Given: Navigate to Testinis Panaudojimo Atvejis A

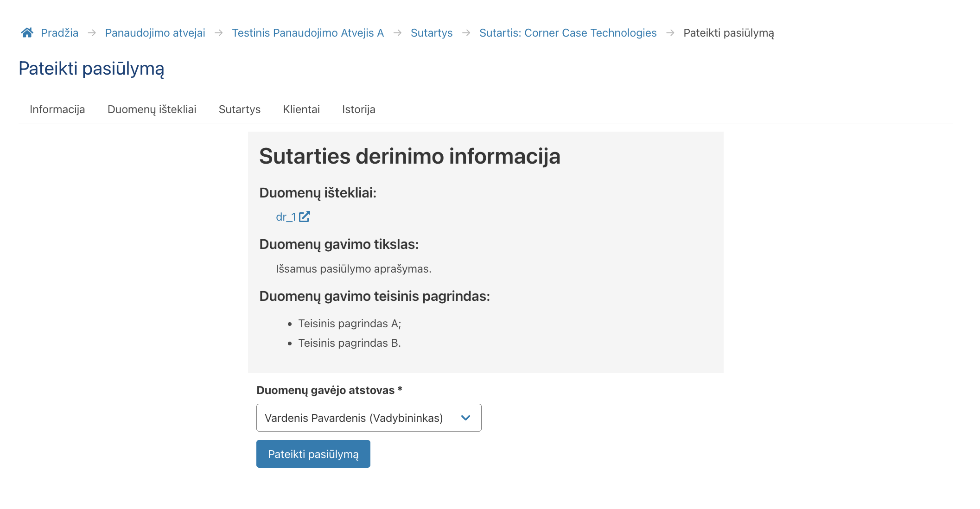Looking at the screenshot, I should pos(308,33).
